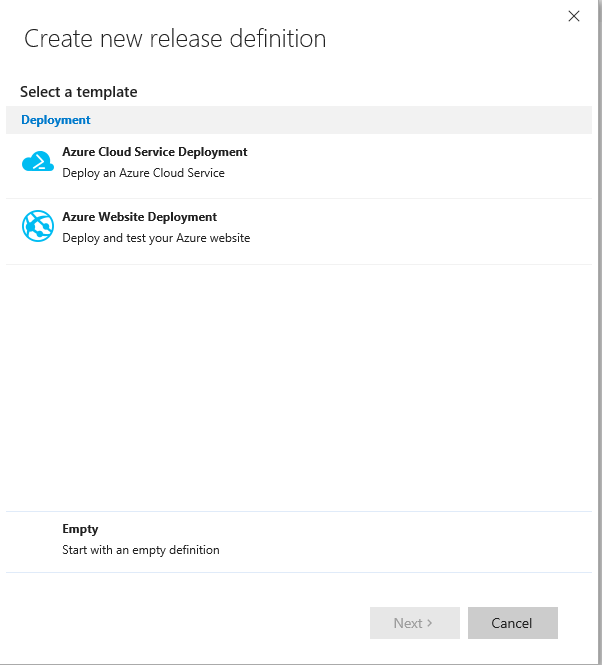Screen dimensions: 602x665
Task: Click the chevron arrow on Next
Action: click(430, 623)
